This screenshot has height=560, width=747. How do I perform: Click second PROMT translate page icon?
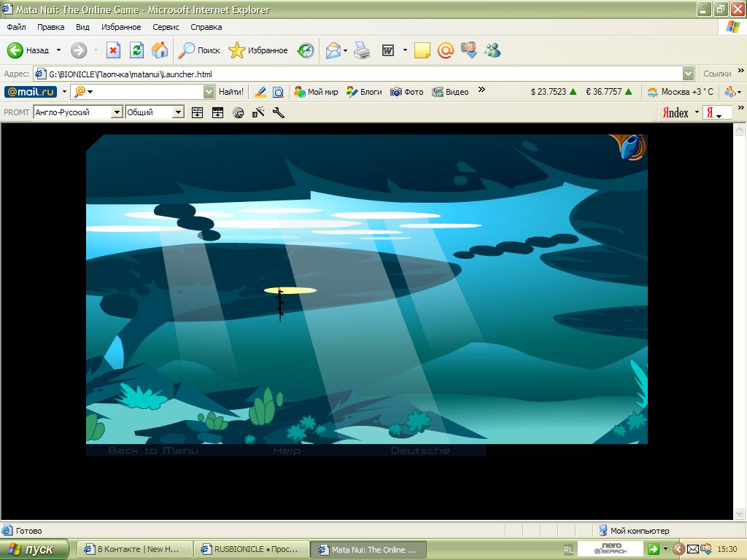(x=217, y=112)
